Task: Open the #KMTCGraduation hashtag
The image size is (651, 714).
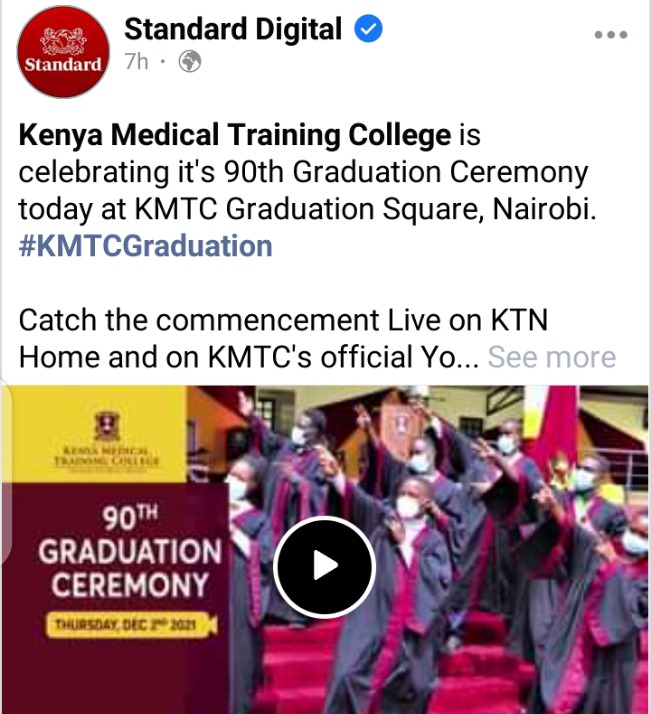Action: click(x=146, y=246)
